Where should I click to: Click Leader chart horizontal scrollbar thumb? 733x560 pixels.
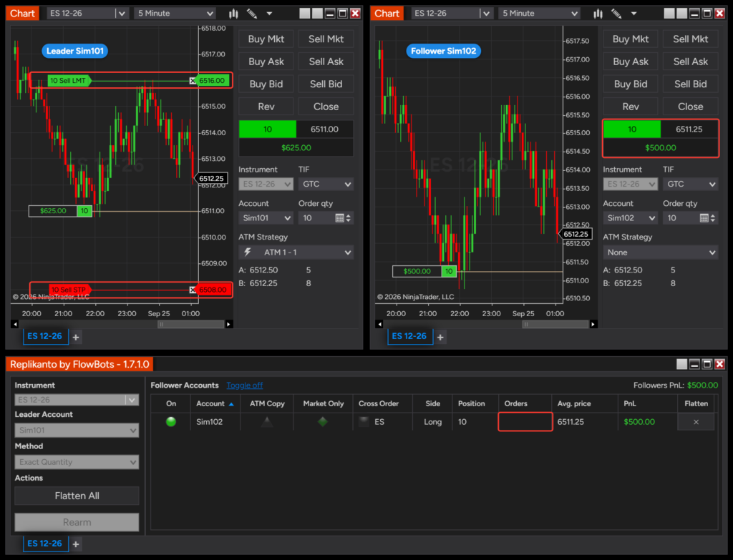pyautogui.click(x=190, y=324)
